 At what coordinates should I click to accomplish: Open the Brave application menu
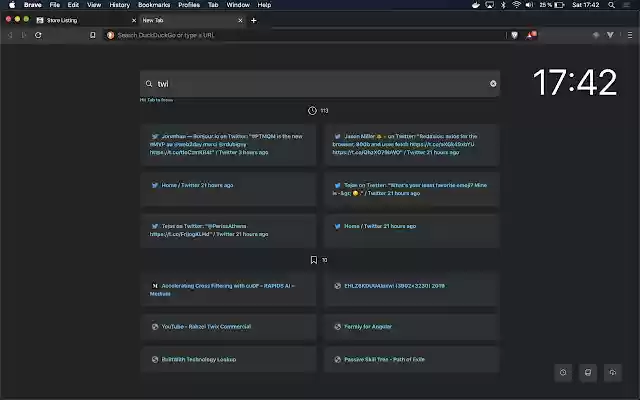point(33,5)
